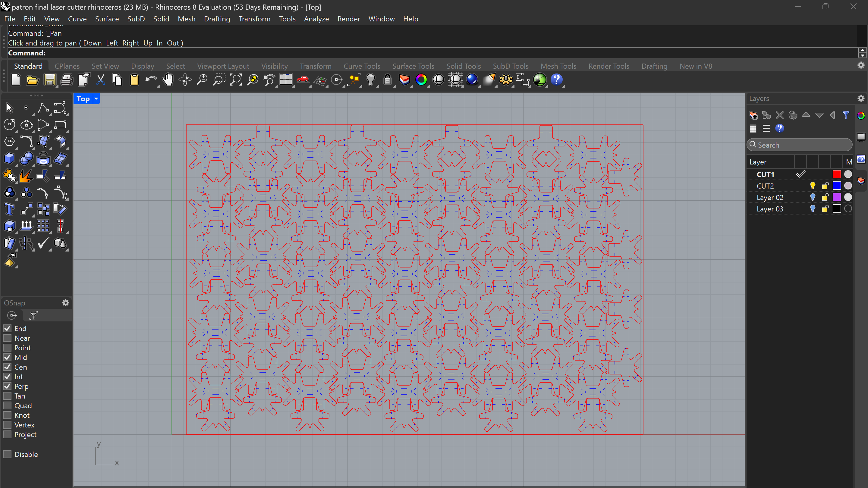Select the Pan hand tool

(168, 80)
